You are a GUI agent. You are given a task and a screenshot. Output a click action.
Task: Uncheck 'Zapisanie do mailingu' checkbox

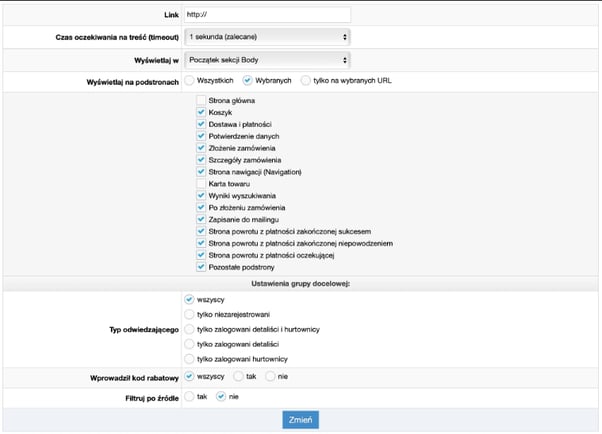(x=201, y=220)
